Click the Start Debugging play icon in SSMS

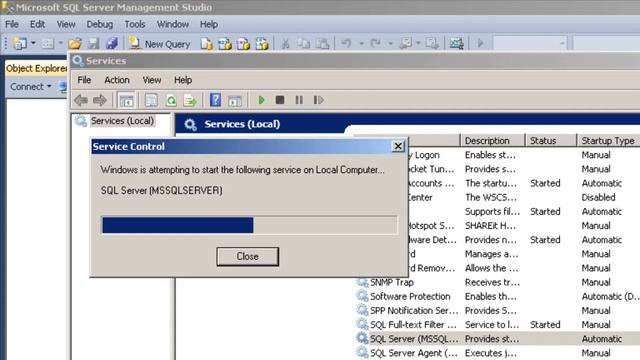coord(480,43)
